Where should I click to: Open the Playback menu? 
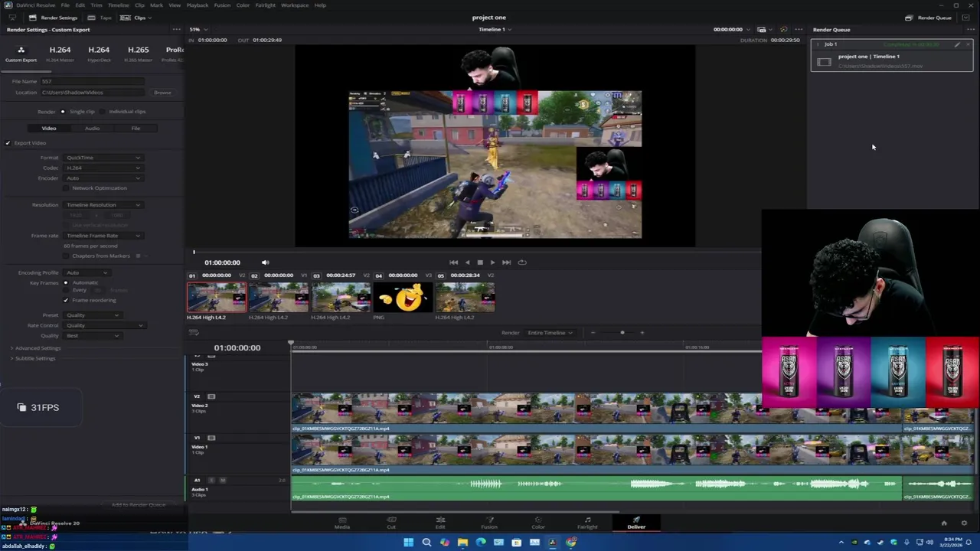coord(197,5)
